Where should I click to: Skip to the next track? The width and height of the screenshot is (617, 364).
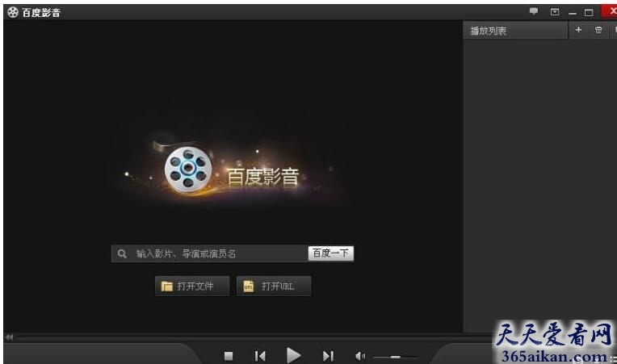coord(328,356)
